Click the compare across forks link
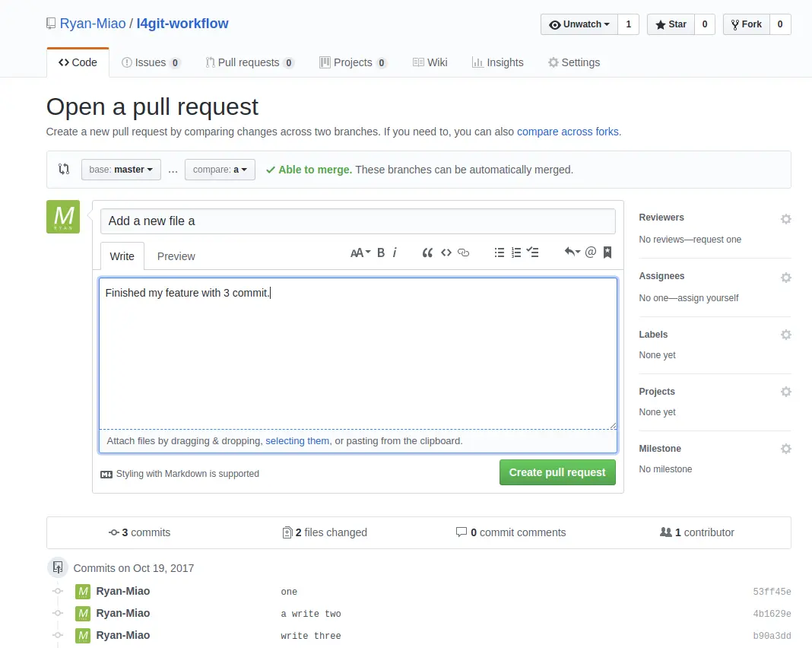The image size is (812, 648). (568, 132)
